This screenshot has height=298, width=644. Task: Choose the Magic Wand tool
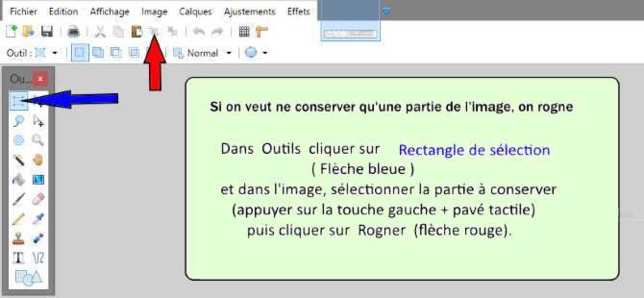(19, 160)
